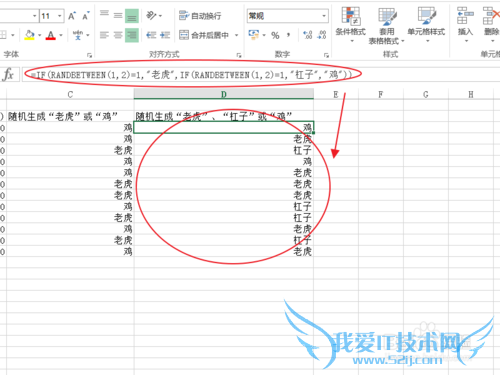Open 条件格式 conditional formatting
Viewport: 500px width, 375px height.
[351, 25]
